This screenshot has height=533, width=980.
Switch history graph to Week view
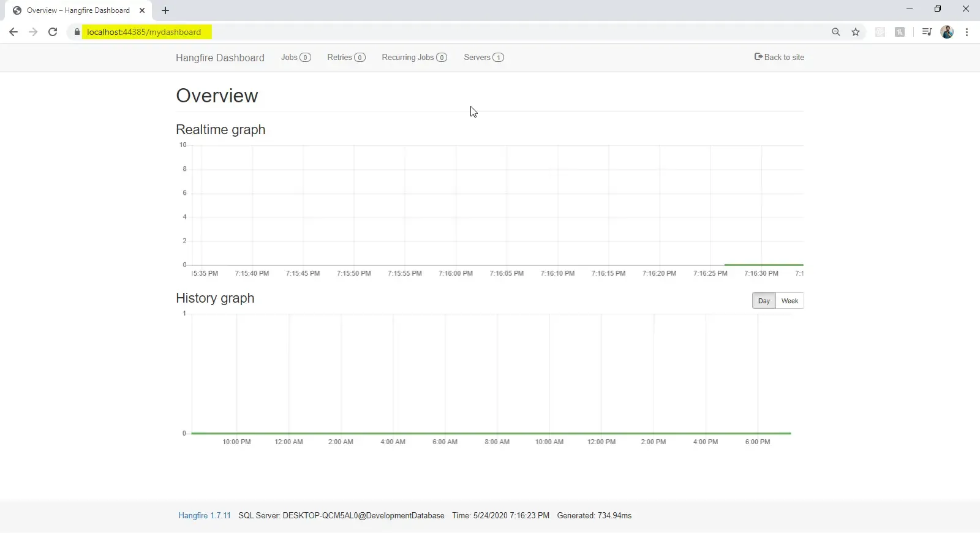(790, 301)
